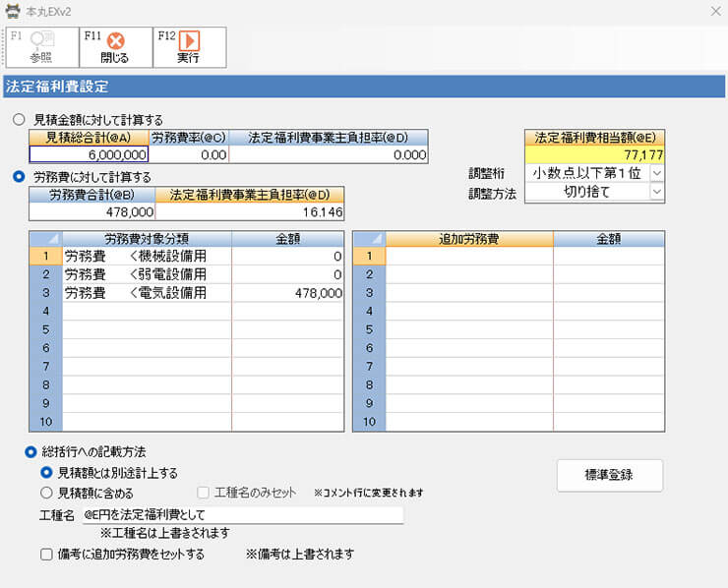Screen dimensions: 728x588
Task: Click the 見積総合計 input field
Action: [89, 154]
